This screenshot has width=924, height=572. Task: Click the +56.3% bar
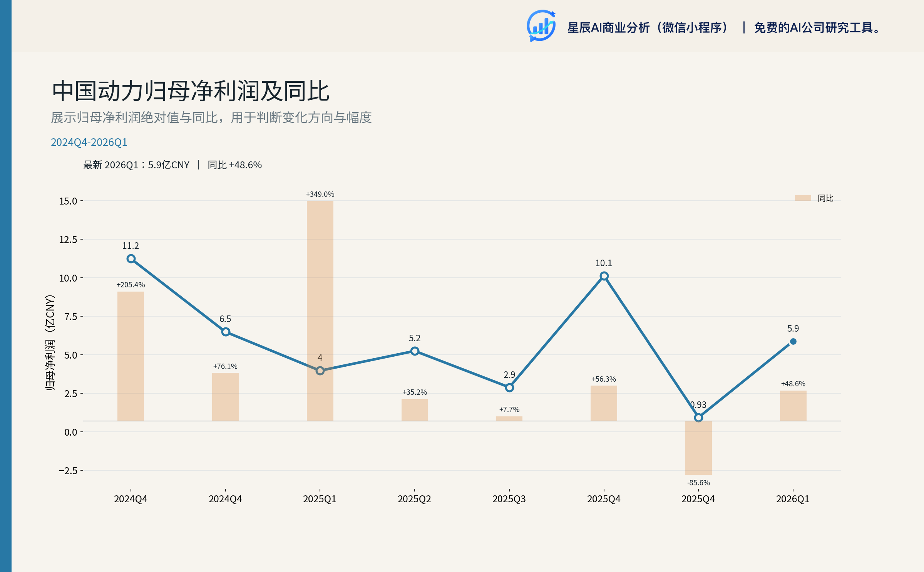click(x=604, y=403)
